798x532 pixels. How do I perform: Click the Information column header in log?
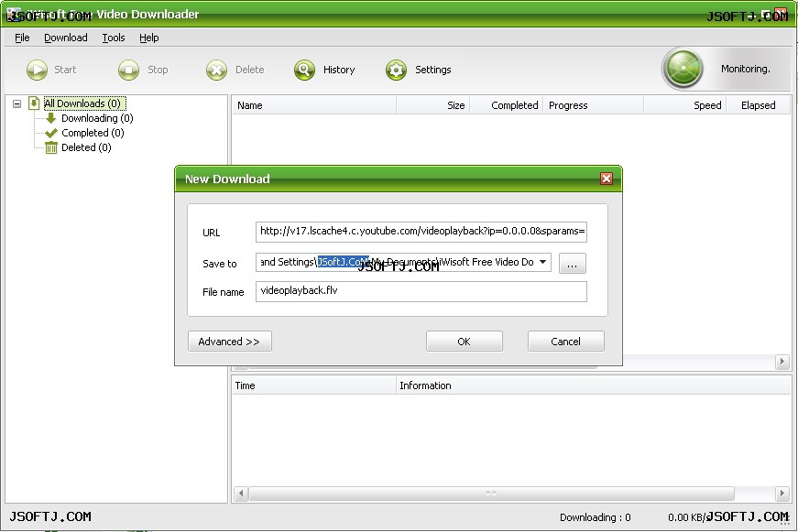(x=594, y=385)
